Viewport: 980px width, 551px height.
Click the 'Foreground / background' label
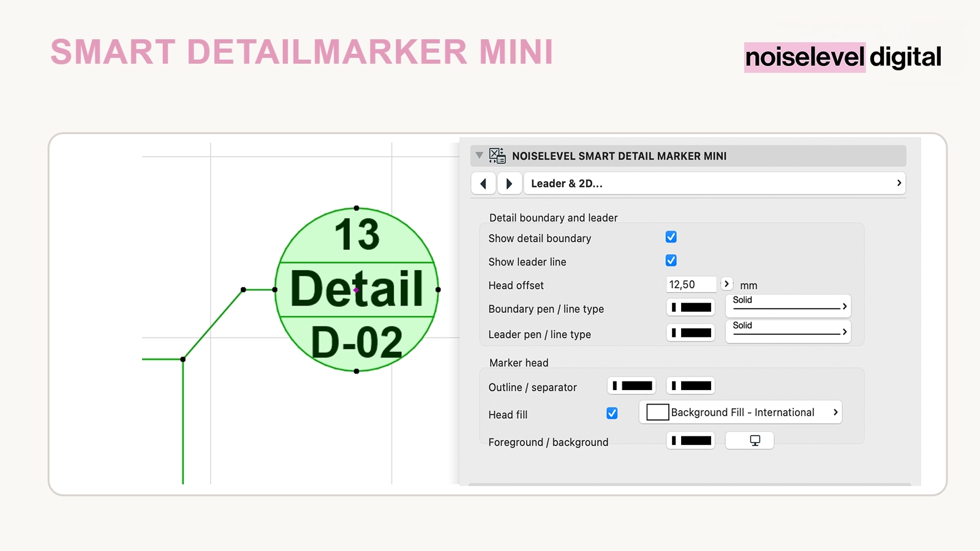(x=548, y=442)
